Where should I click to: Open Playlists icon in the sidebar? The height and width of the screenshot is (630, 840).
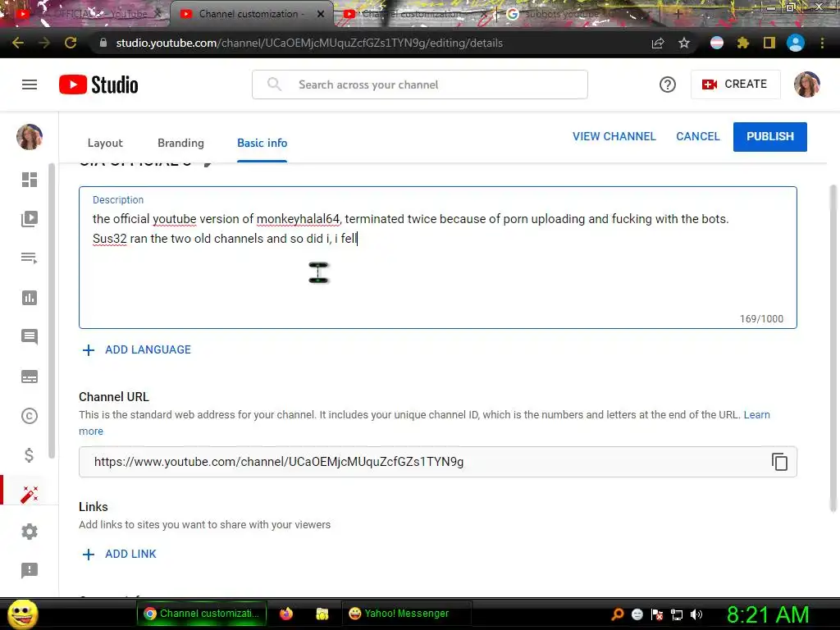click(x=30, y=258)
